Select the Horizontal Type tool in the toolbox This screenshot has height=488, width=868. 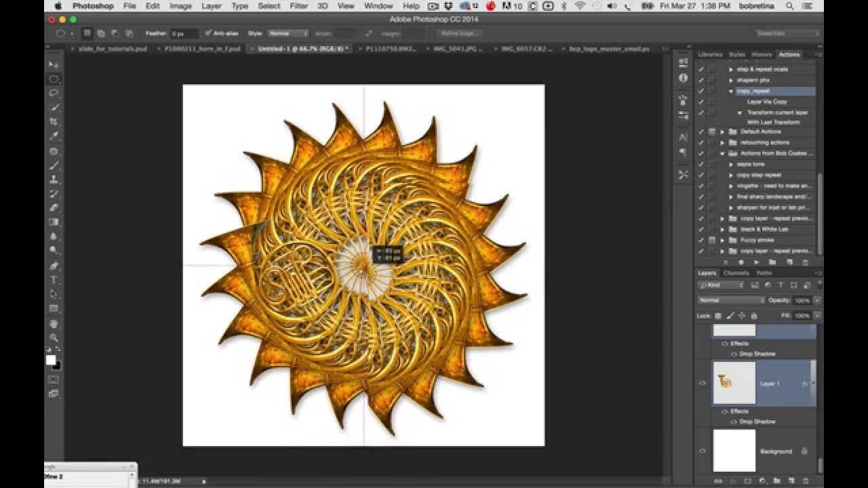pyautogui.click(x=54, y=280)
